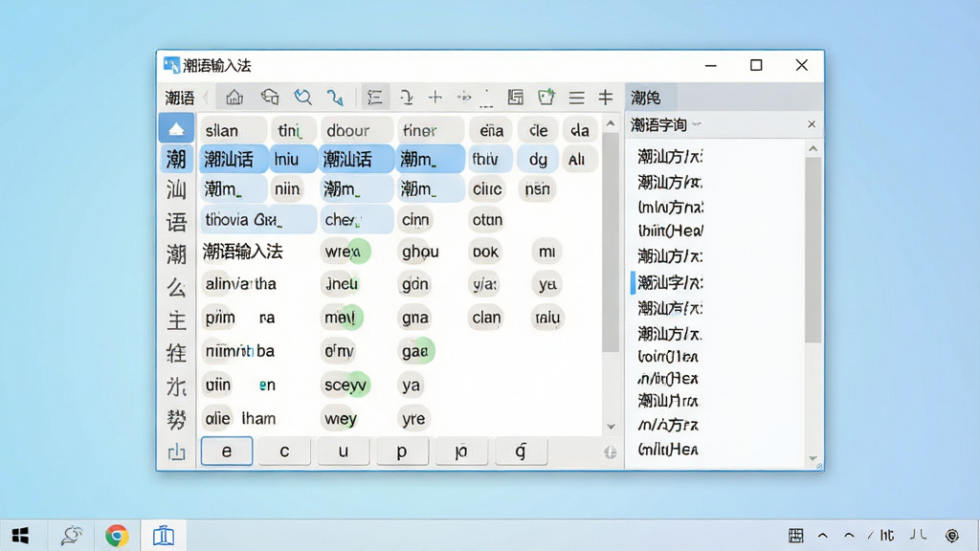
Task: Select the 'silan' candidate chip
Action: click(x=233, y=130)
